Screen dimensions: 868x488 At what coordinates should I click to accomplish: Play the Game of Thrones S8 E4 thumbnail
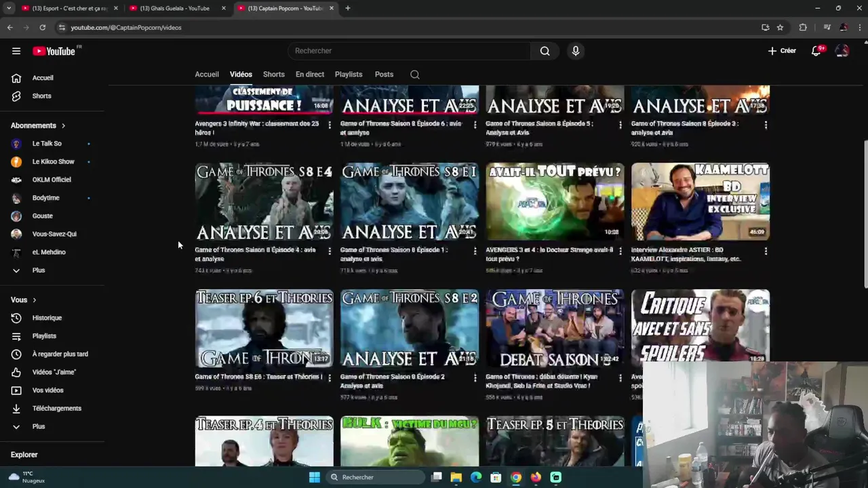264,201
